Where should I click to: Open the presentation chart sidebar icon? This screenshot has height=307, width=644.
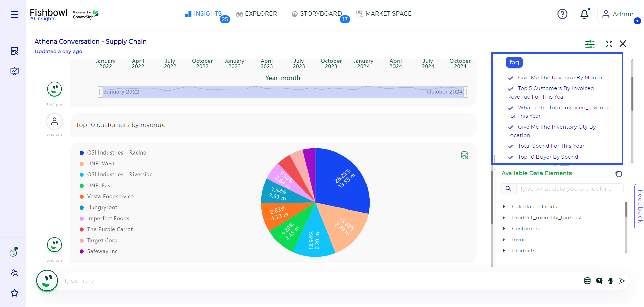pos(14,71)
